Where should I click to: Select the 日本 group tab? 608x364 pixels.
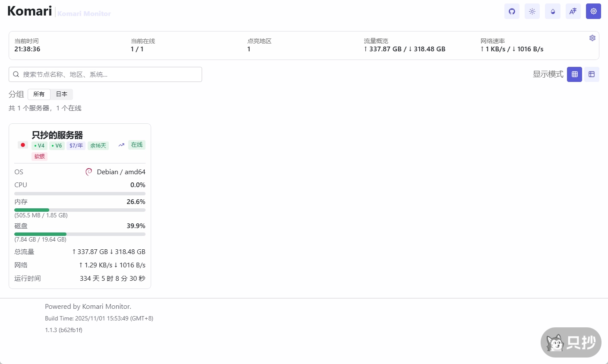62,94
